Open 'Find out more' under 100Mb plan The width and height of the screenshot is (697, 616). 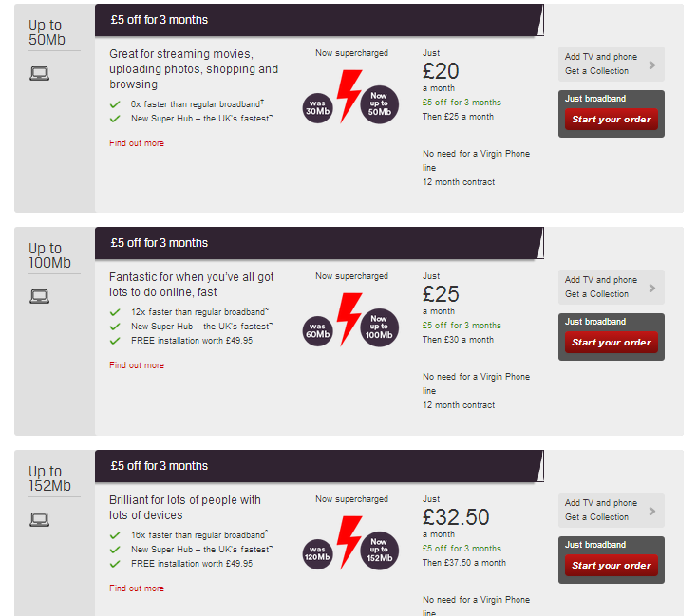pyautogui.click(x=137, y=365)
